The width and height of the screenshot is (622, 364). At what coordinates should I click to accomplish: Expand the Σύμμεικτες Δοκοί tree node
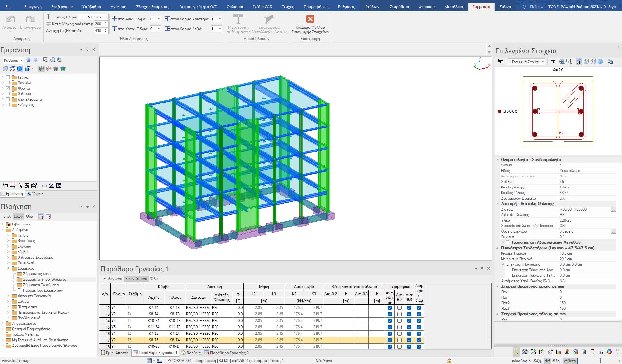[x=14, y=274]
